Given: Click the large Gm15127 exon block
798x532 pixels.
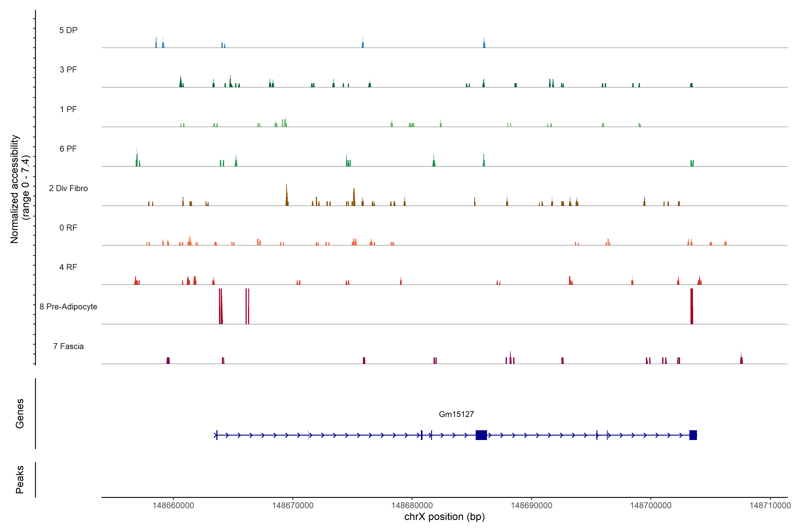Looking at the screenshot, I should (x=481, y=435).
